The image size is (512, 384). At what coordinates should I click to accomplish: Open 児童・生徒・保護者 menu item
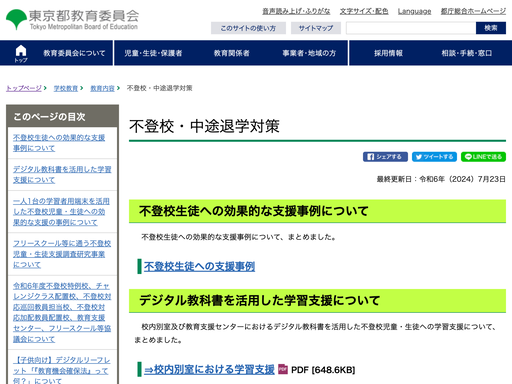point(153,53)
